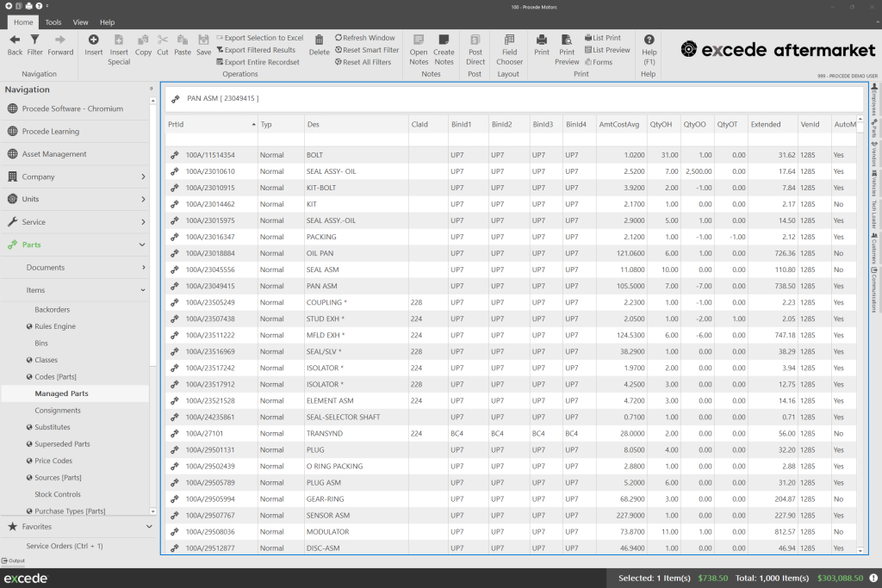Sort the grid by the Extended column header
The image size is (882, 588).
click(x=766, y=124)
